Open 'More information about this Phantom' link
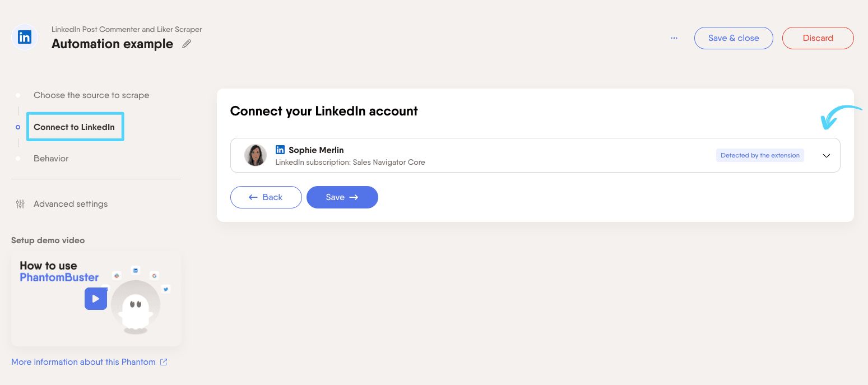Viewport: 868px width, 385px height. point(83,361)
